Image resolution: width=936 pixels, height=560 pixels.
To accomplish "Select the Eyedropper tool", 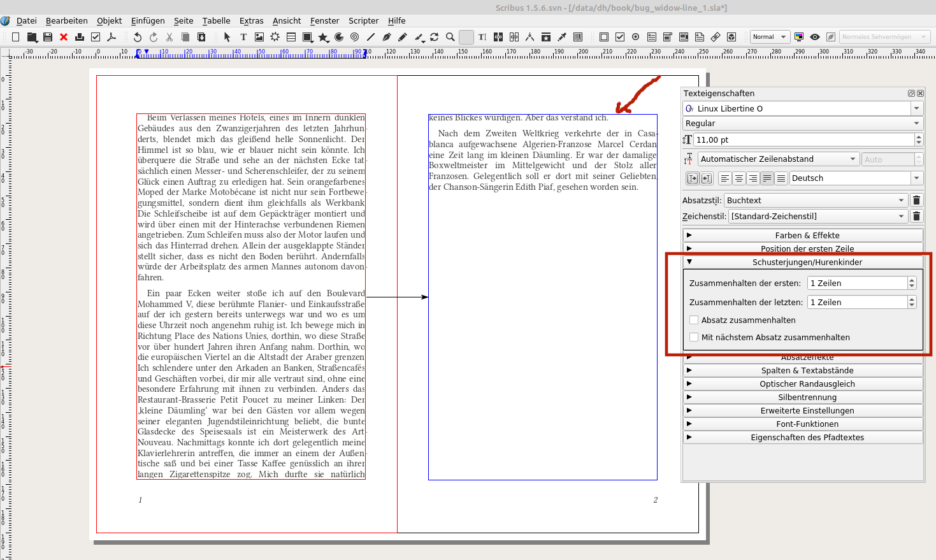I will pyautogui.click(x=562, y=37).
